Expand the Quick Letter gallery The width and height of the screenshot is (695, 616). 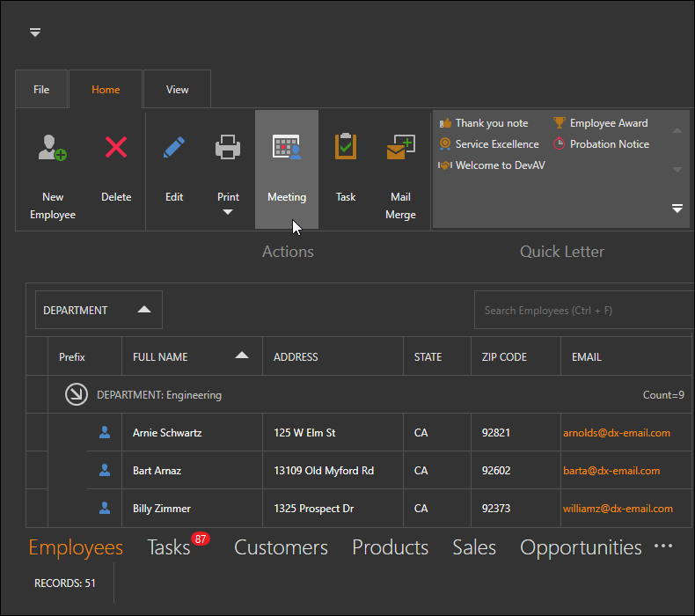(677, 209)
